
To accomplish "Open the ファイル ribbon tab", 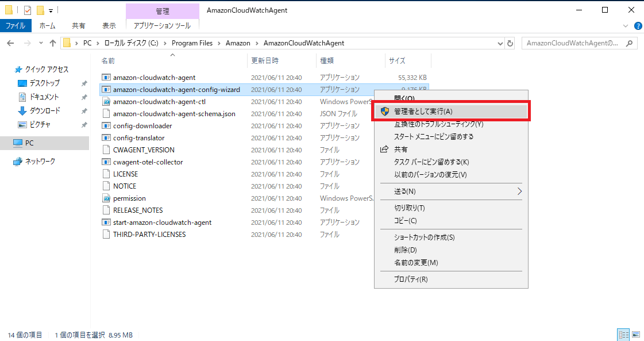I will point(16,25).
